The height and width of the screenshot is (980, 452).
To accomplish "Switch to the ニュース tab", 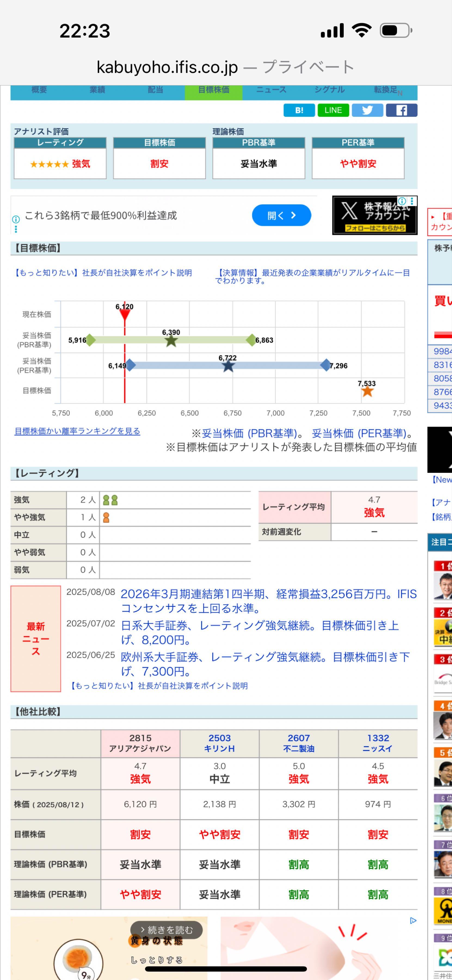I will (271, 90).
